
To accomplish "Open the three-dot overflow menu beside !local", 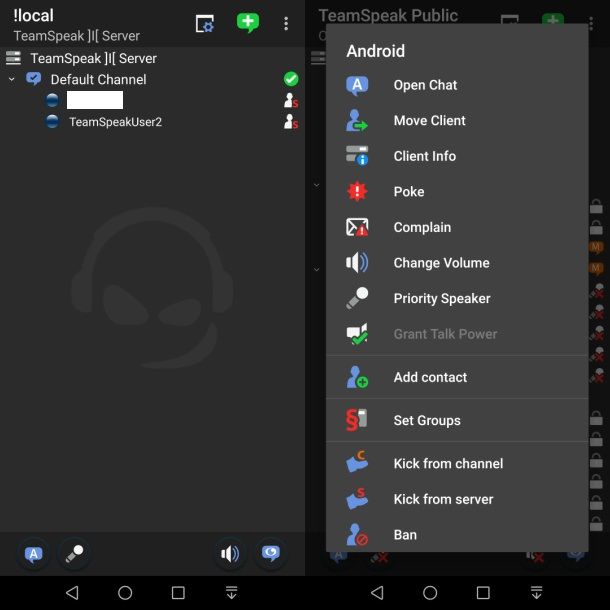I will (286, 24).
